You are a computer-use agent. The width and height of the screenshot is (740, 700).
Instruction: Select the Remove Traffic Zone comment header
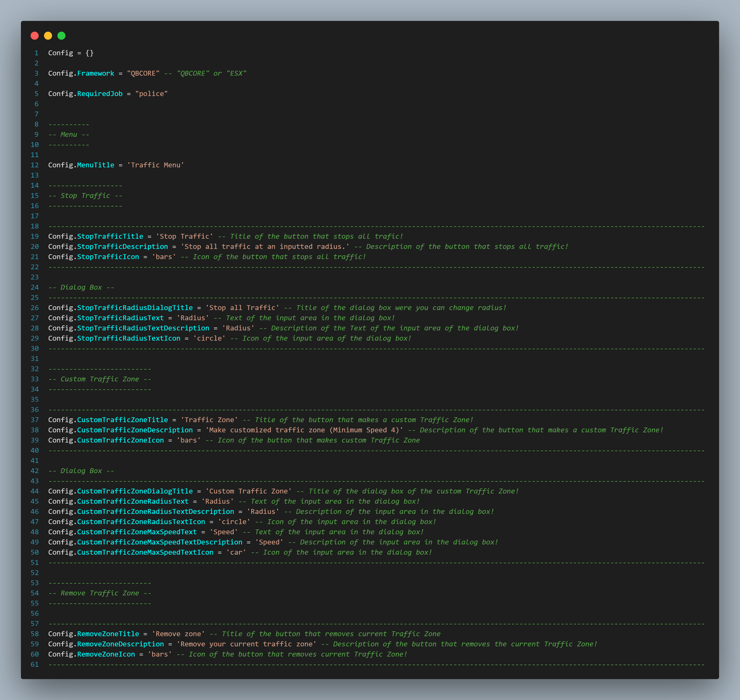(x=100, y=593)
